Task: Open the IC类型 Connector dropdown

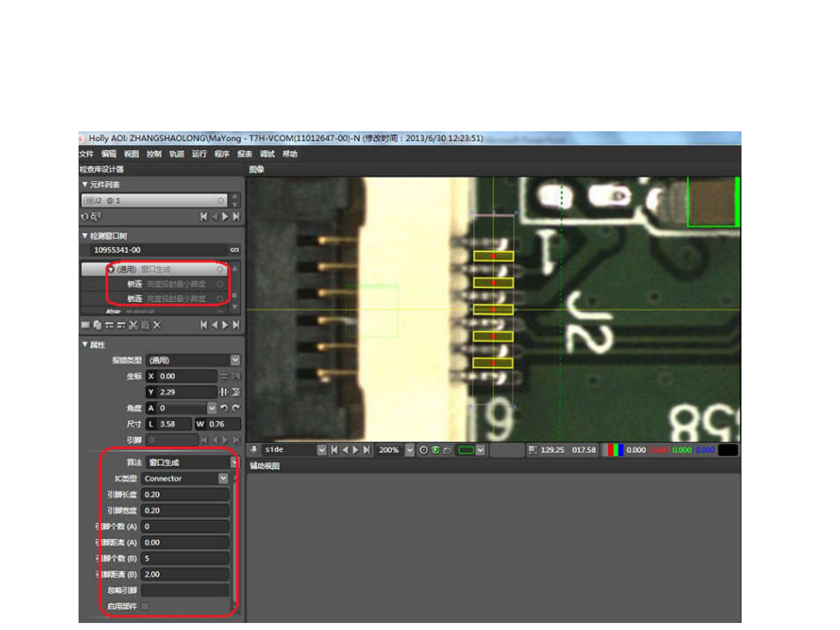Action: pos(223,478)
